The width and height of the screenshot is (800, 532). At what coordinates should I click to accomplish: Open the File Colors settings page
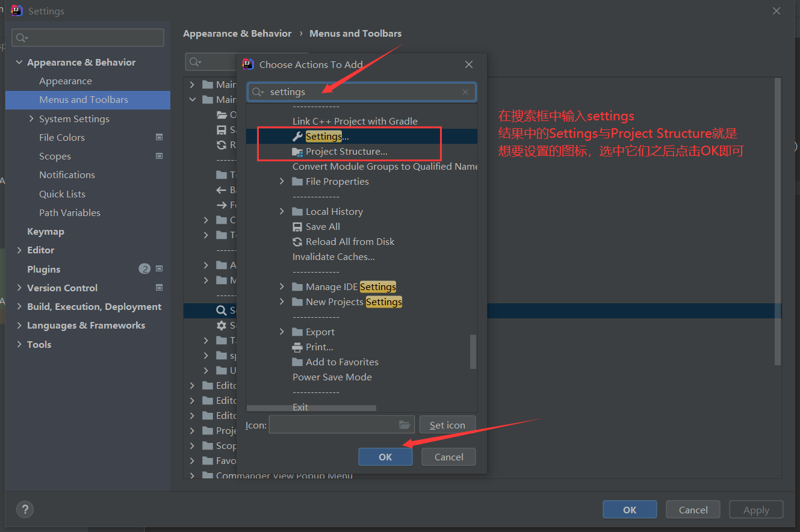coord(62,138)
